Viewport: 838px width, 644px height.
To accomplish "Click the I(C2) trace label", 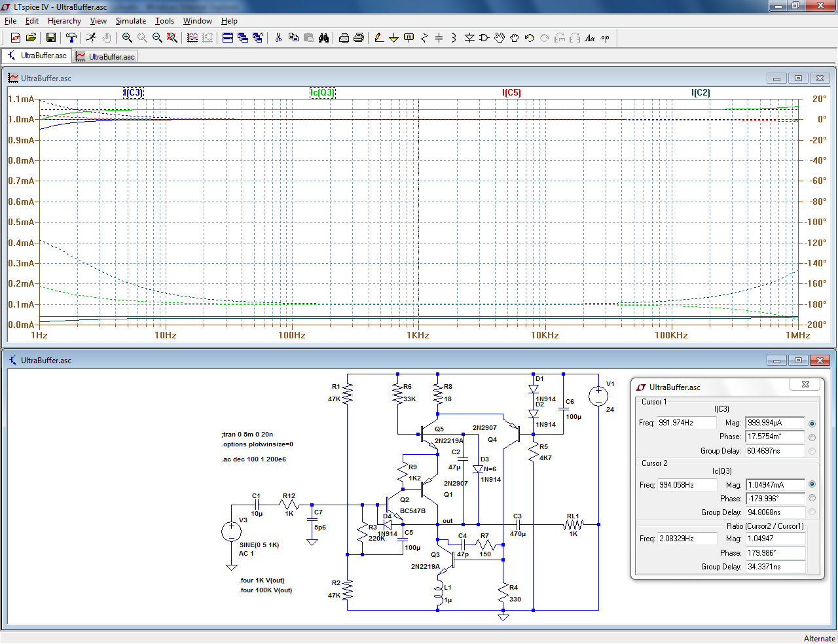I will click(701, 92).
